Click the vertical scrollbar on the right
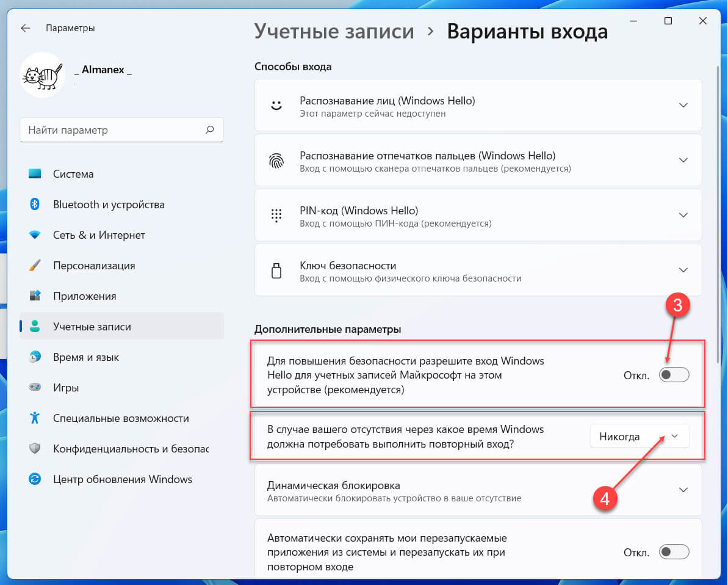The image size is (728, 585). coord(718,214)
